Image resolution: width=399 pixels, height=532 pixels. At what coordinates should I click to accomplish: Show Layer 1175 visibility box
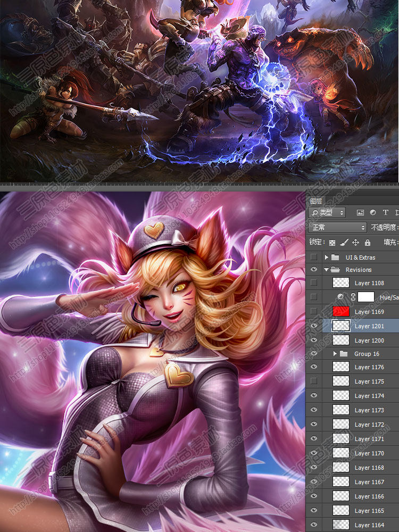pyautogui.click(x=314, y=381)
